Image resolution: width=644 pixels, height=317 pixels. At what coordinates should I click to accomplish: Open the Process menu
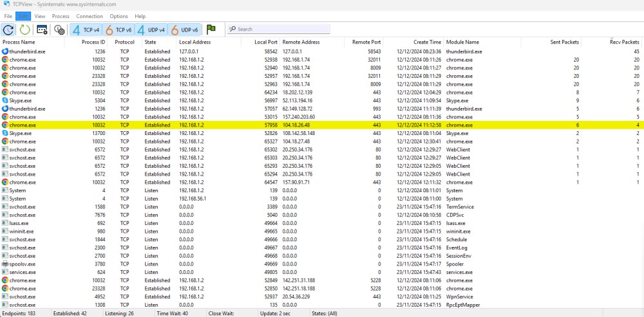coord(61,17)
